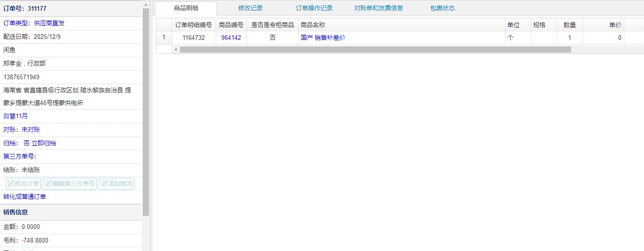Click the 国产 销售补差价 product name link
This screenshot has width=644, height=251.
tap(323, 38)
